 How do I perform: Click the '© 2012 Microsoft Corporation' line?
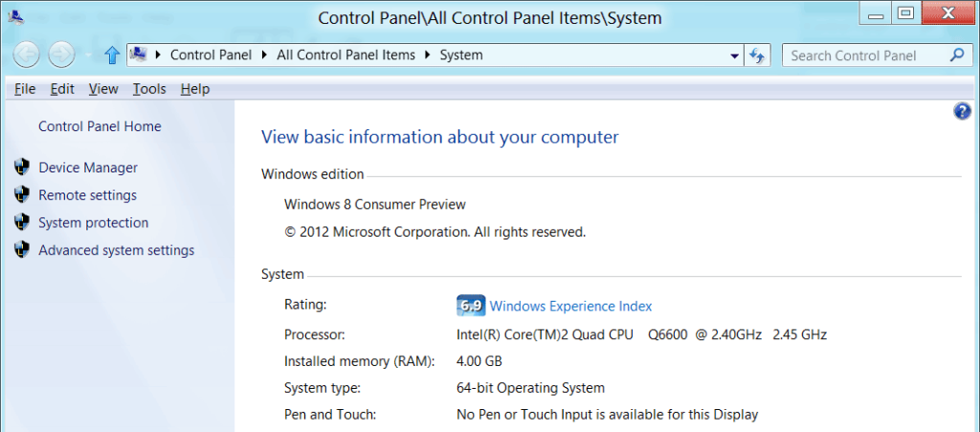pyautogui.click(x=435, y=233)
